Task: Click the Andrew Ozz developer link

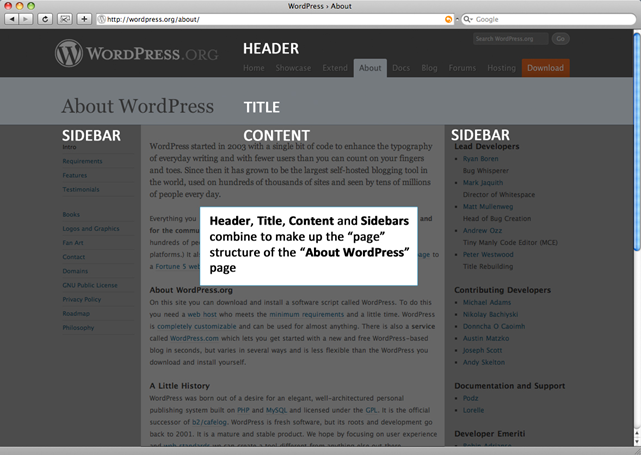Action: click(482, 230)
